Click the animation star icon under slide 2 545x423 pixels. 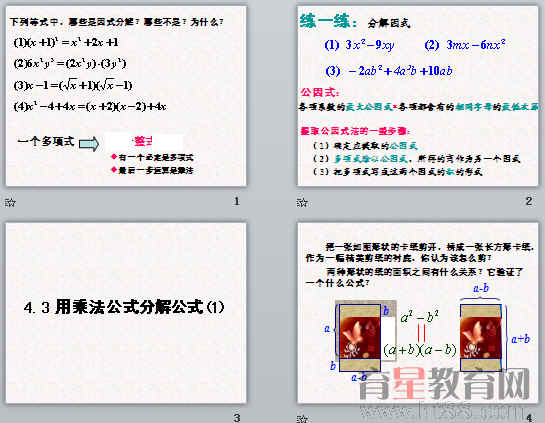click(x=302, y=202)
